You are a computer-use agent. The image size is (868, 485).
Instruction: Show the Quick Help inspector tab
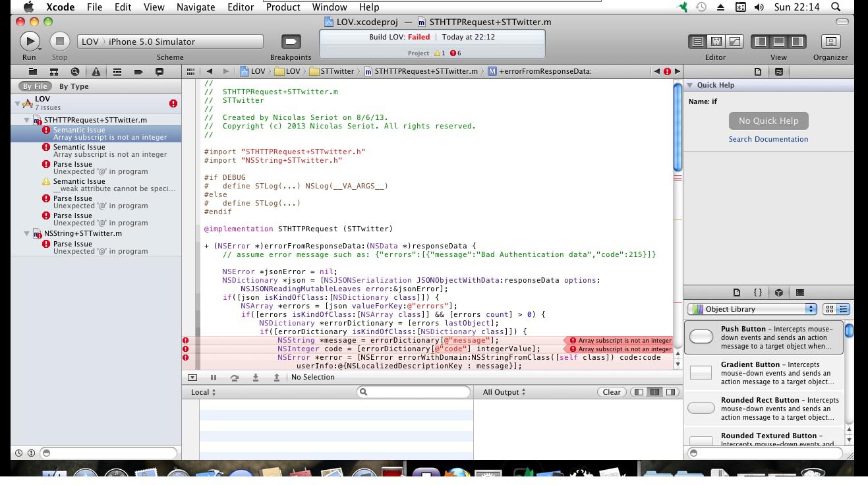(779, 71)
